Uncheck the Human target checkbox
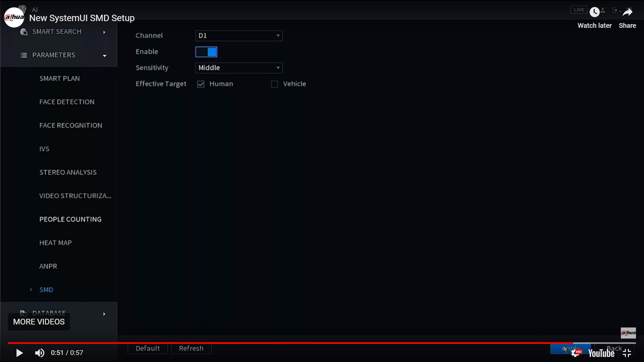 [201, 84]
